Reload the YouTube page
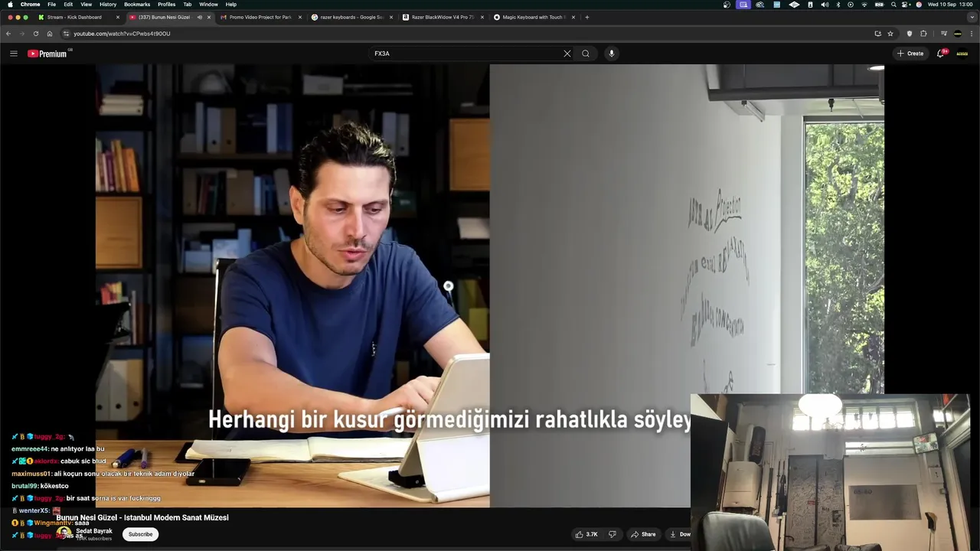The image size is (980, 551). [x=35, y=34]
